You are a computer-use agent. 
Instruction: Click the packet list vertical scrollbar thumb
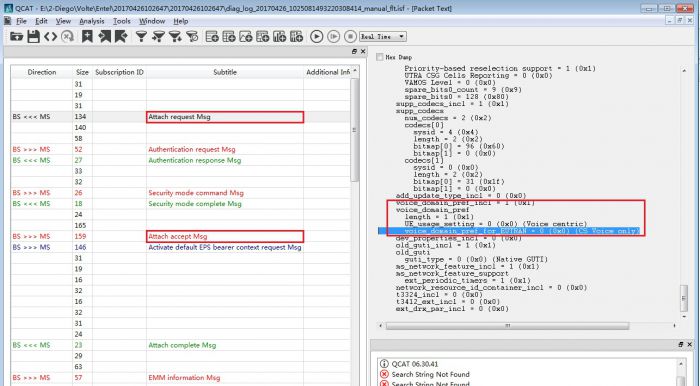(x=355, y=130)
